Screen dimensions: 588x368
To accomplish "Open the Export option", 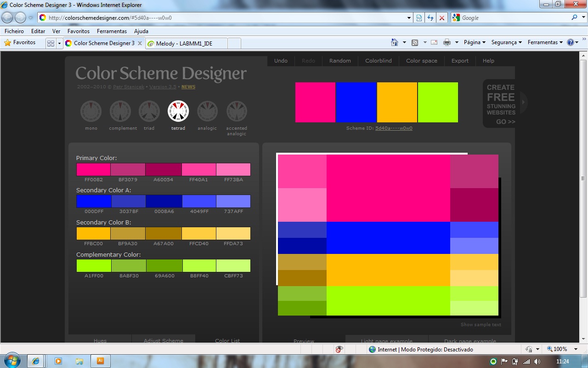I will 460,61.
